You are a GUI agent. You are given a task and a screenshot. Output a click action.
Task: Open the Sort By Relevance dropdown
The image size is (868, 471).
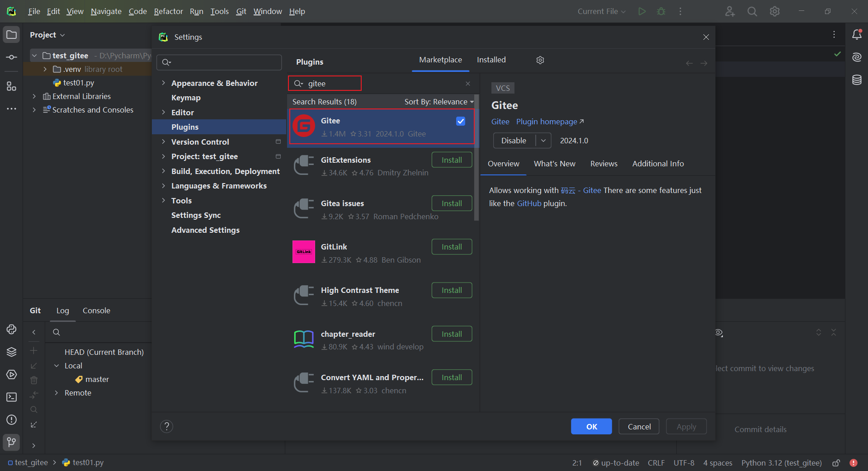coord(439,102)
